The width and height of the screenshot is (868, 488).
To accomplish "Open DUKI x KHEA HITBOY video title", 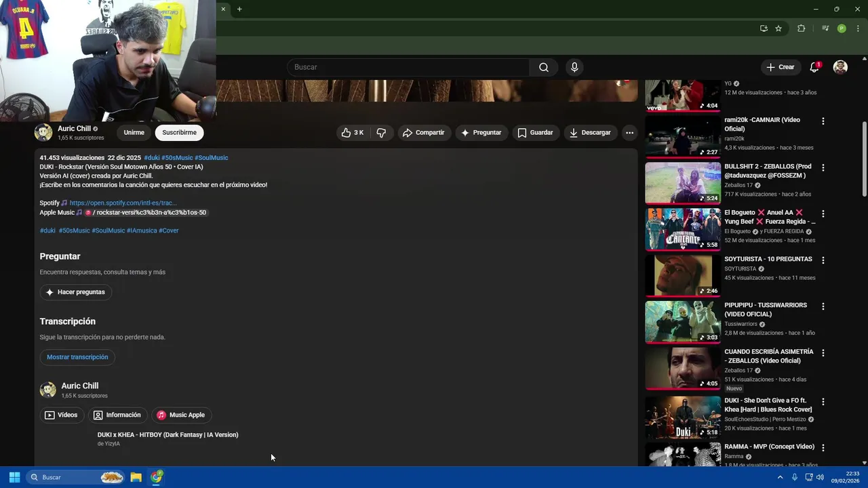I will 167,434.
